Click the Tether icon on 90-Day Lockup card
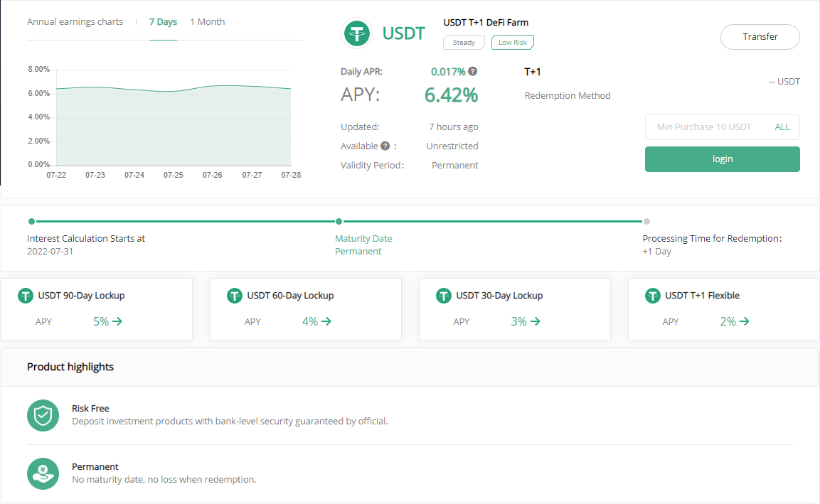820x504 pixels. click(x=26, y=296)
